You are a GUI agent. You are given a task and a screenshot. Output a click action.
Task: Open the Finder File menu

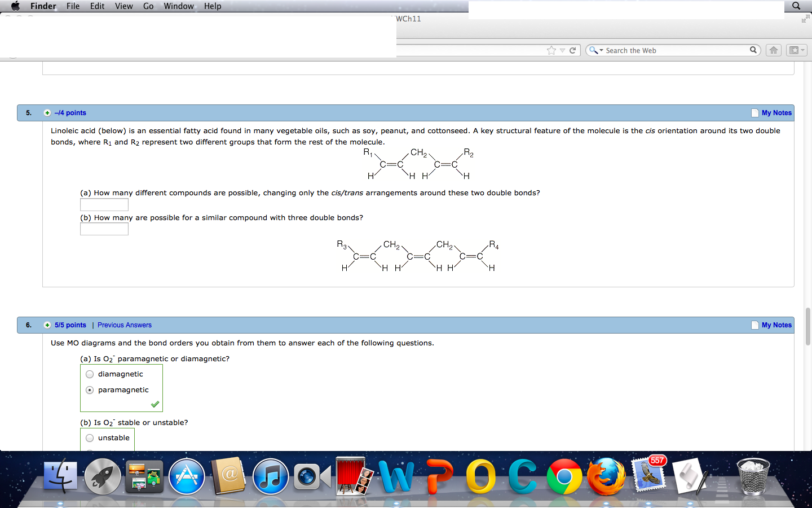click(73, 6)
